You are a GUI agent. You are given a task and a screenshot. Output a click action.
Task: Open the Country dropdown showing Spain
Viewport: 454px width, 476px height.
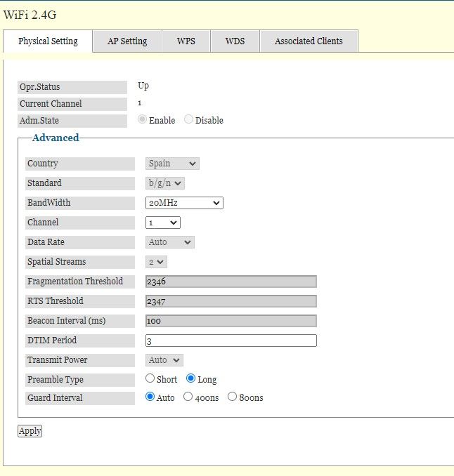[x=172, y=164]
